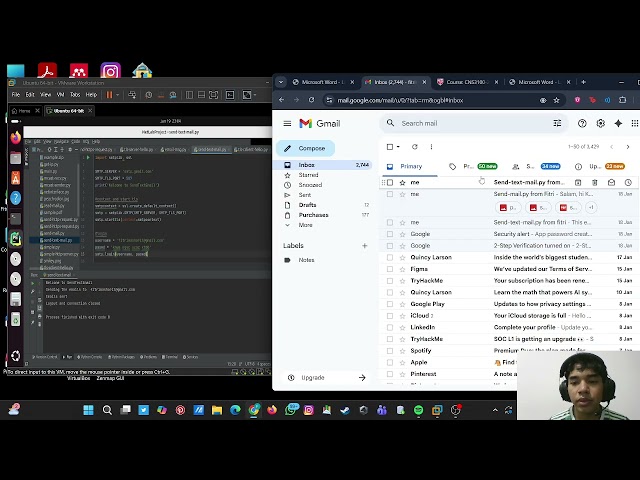Star the Google Play email
640x480 pixels.
pos(402,304)
